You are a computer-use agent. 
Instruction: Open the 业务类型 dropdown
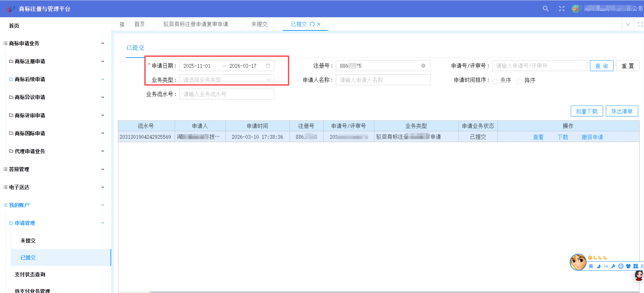click(x=227, y=80)
